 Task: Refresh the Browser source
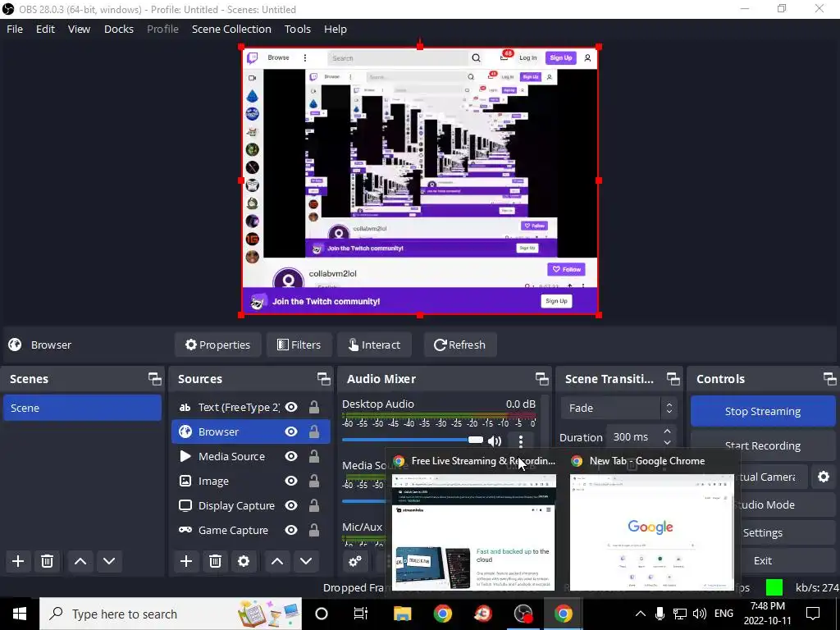(459, 345)
